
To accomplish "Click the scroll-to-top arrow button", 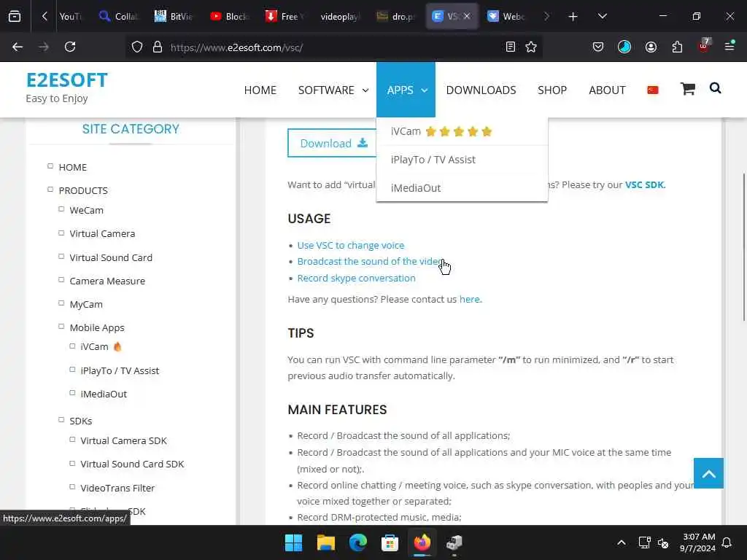I will click(708, 473).
